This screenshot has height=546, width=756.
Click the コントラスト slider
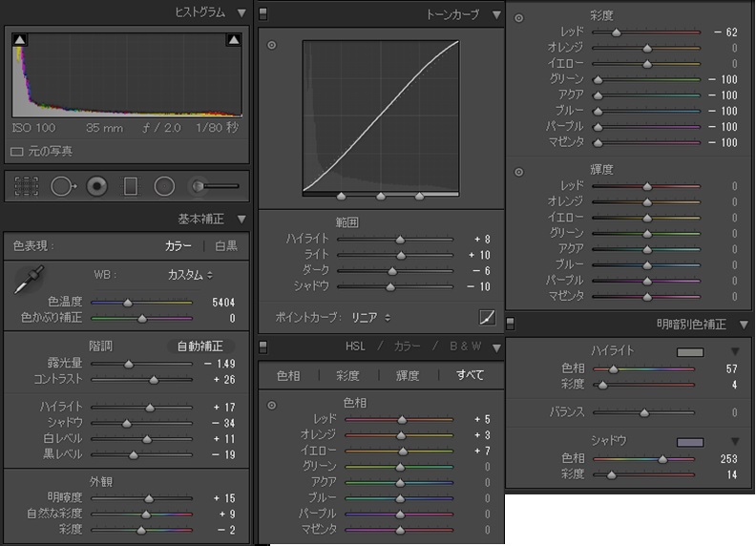[141, 380]
